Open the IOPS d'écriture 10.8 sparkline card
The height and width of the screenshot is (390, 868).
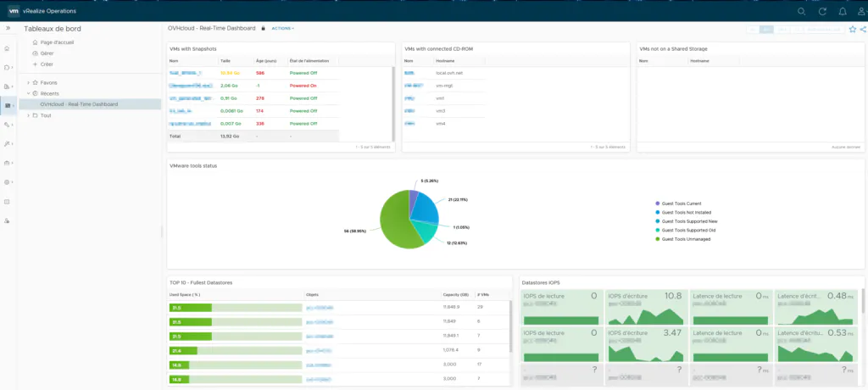tap(645, 308)
